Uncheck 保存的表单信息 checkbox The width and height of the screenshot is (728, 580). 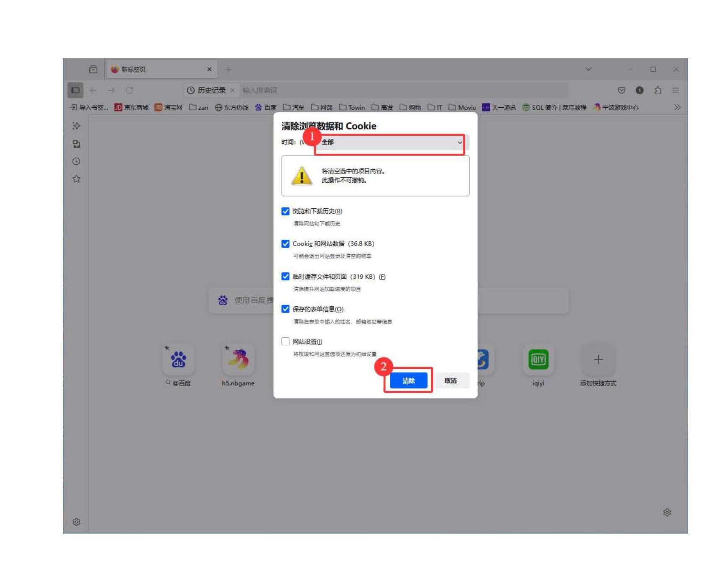(x=286, y=309)
